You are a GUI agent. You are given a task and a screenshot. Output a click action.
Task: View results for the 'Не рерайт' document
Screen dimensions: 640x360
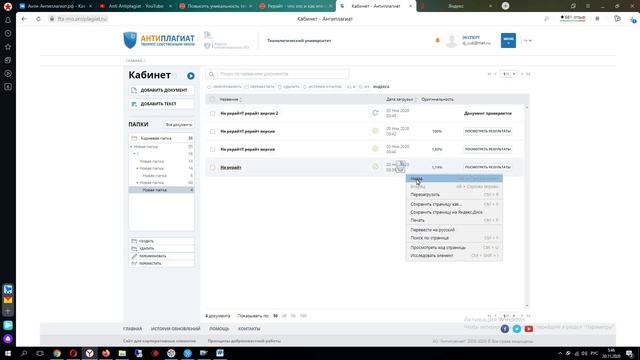(x=488, y=167)
